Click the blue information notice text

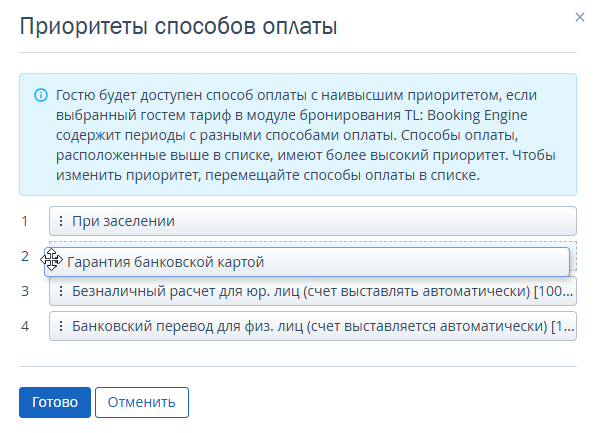(305, 135)
